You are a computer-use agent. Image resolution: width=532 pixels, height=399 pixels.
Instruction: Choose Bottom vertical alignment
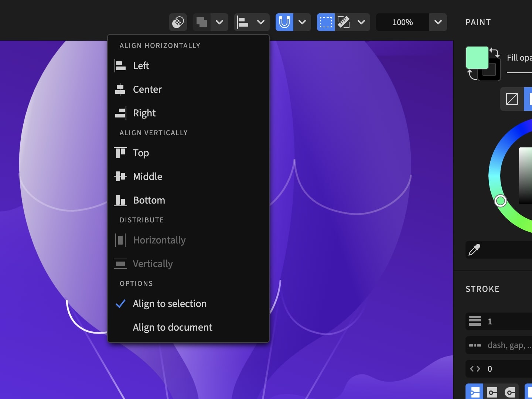pyautogui.click(x=188, y=200)
